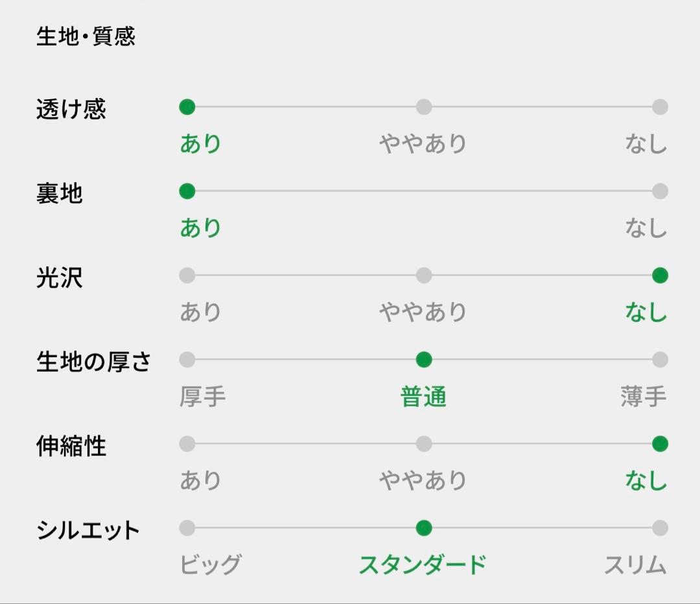Click the スタンダード label under シルエット
Viewport: 700px width, 604px height.
pyautogui.click(x=423, y=565)
